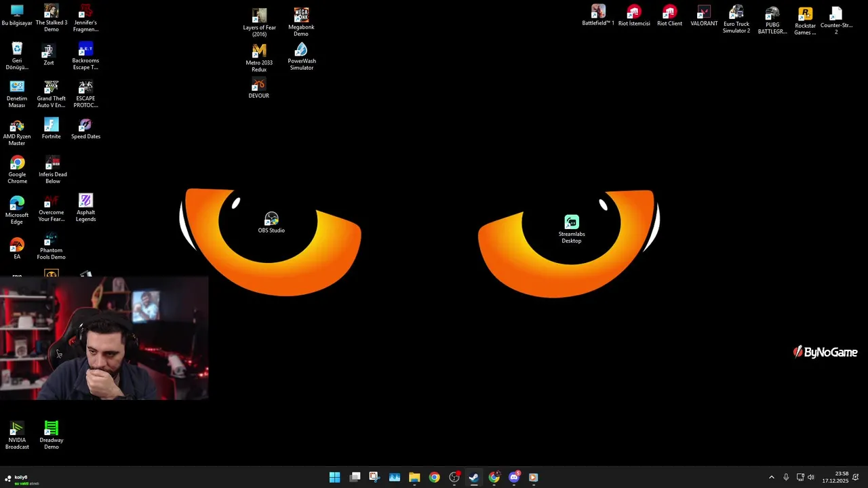This screenshot has width=868, height=488.
Task: Switch to Steam on the taskbar
Action: (x=474, y=477)
